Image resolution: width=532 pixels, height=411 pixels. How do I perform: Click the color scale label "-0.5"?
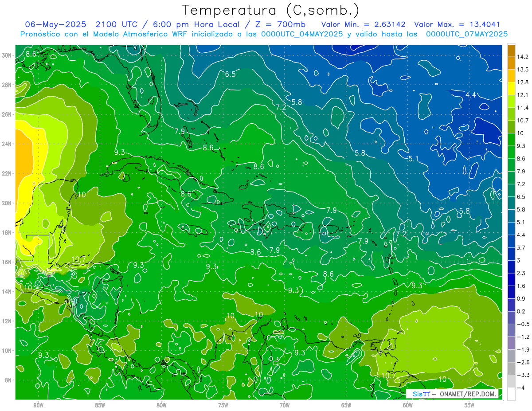[x=523, y=324]
